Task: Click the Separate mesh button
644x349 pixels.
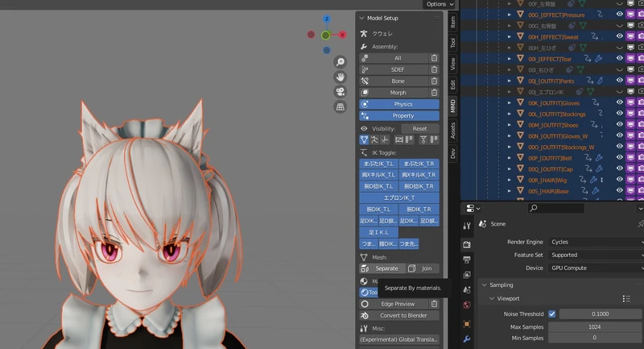Action: tap(382, 268)
